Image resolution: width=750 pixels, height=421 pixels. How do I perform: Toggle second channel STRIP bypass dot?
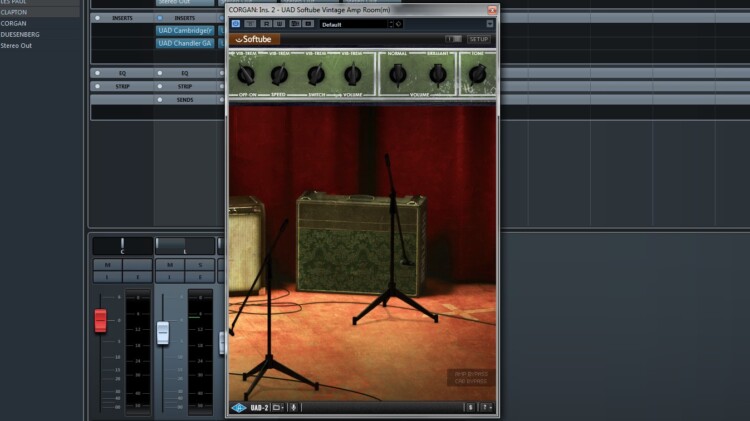click(x=160, y=87)
